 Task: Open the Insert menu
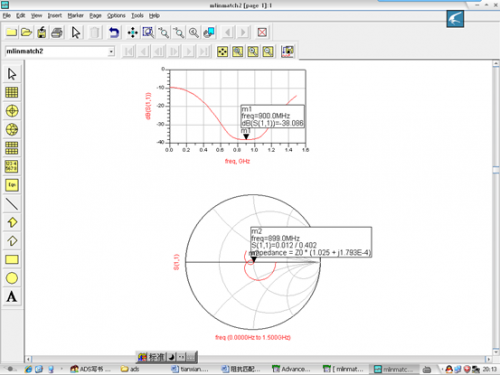tap(55, 15)
